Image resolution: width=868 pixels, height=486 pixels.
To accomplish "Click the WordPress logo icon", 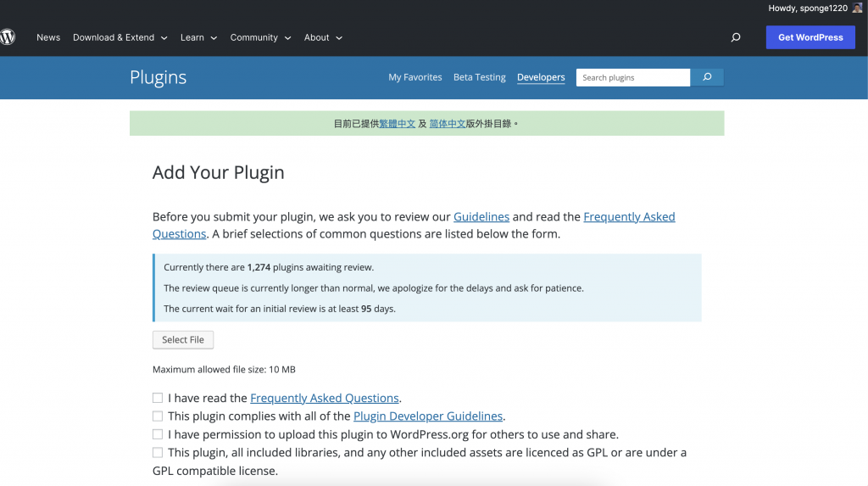I will [x=7, y=37].
